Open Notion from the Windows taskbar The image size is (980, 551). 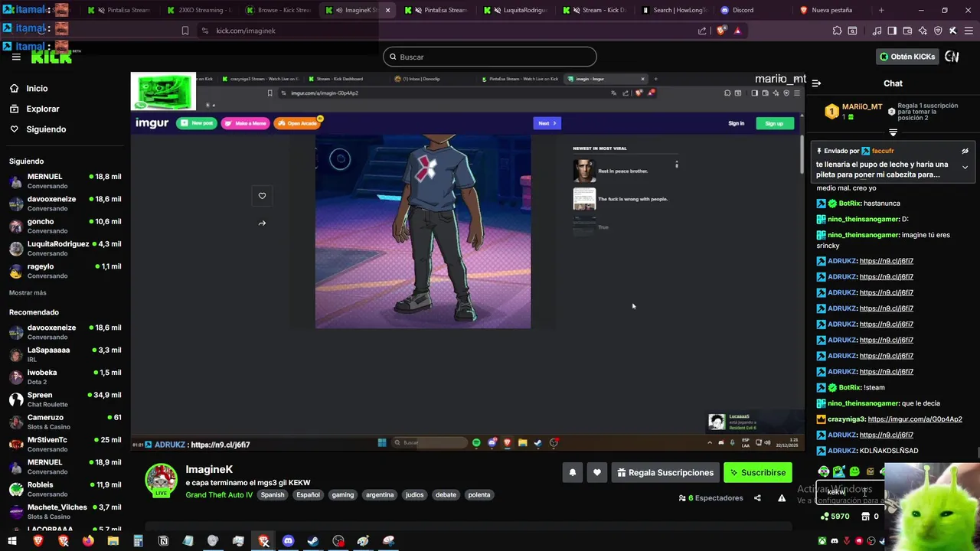tap(163, 541)
